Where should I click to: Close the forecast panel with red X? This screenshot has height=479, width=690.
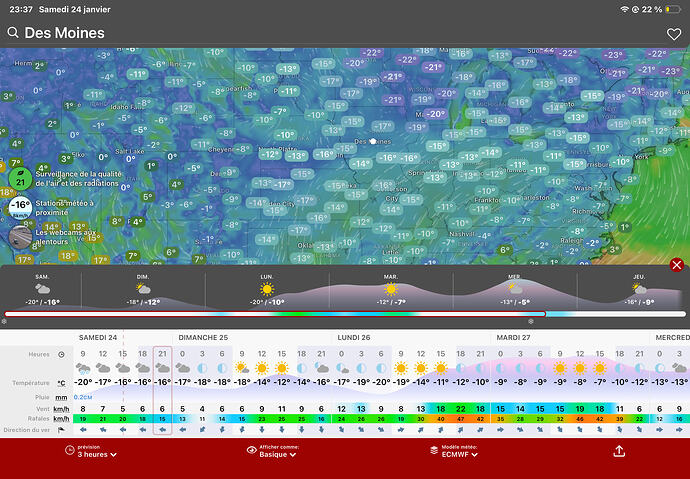pos(677,265)
